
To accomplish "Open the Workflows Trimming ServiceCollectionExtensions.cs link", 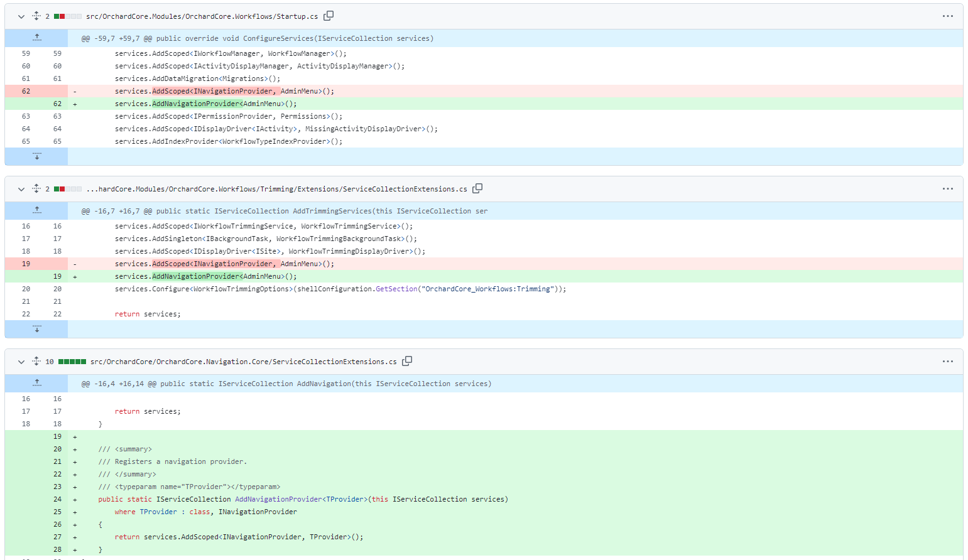I will coord(276,189).
